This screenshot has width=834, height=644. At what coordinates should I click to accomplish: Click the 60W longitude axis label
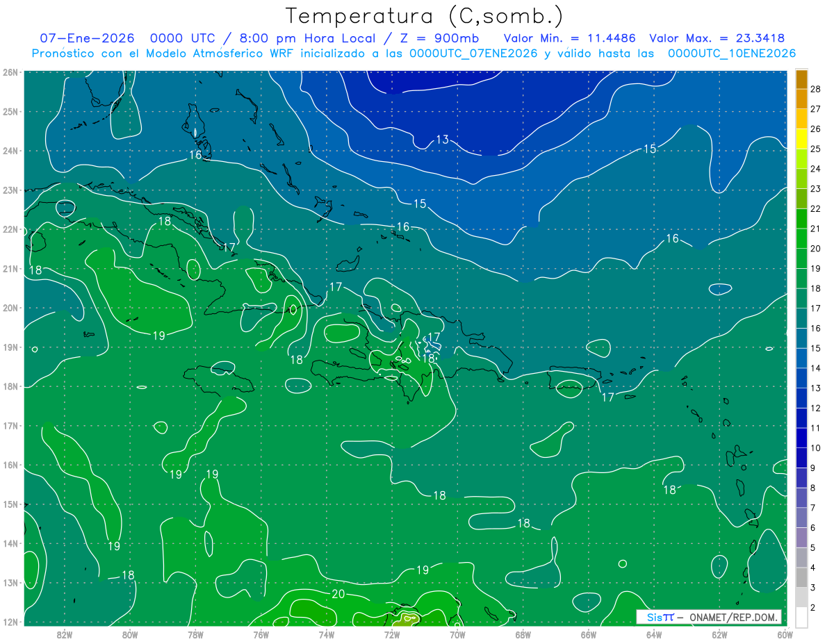pyautogui.click(x=785, y=634)
